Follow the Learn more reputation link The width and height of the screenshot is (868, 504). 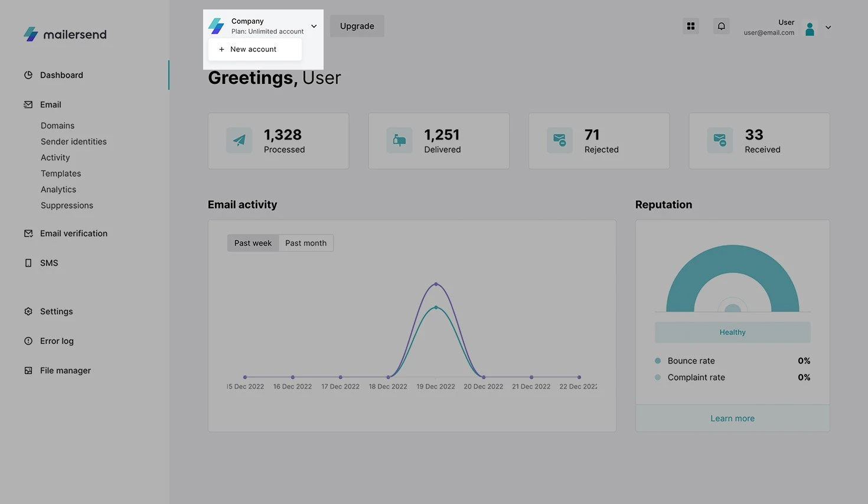[x=732, y=418]
